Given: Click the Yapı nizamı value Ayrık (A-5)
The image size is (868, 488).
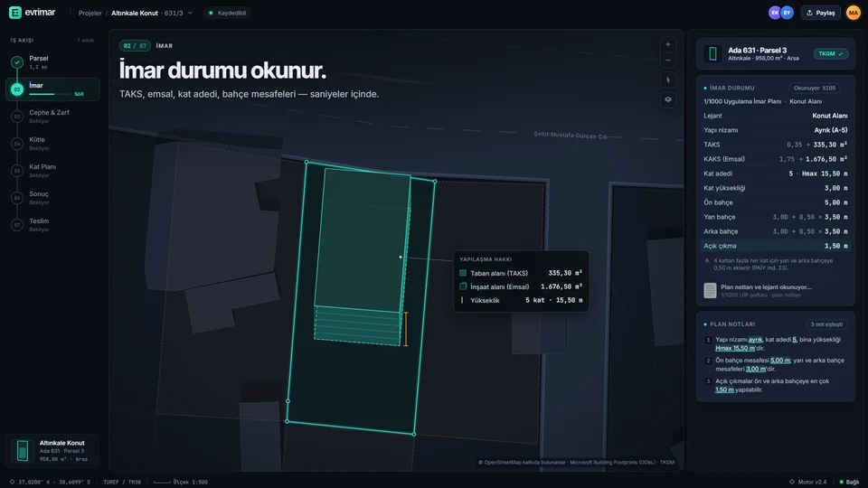Looking at the screenshot, I should pos(830,130).
